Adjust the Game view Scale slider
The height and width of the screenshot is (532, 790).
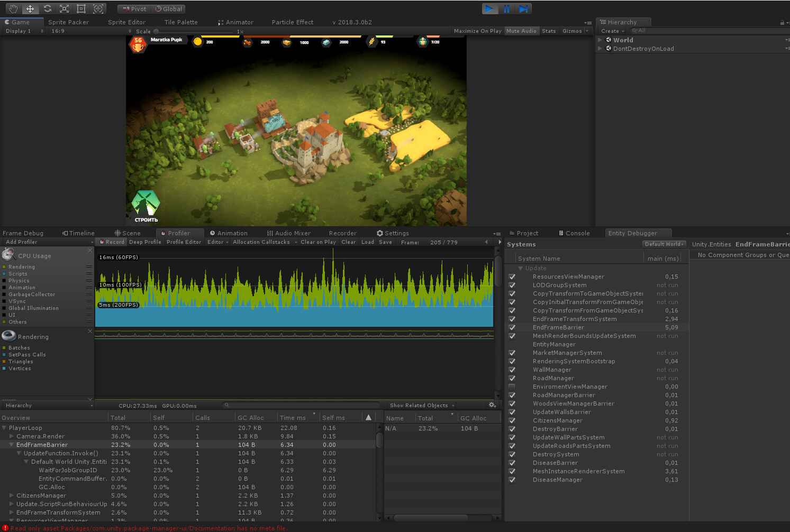[157, 31]
